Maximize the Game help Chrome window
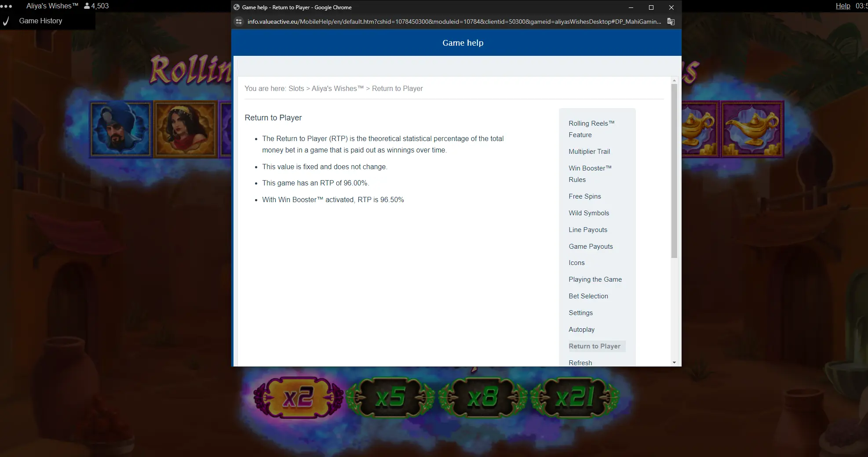 (651, 7)
